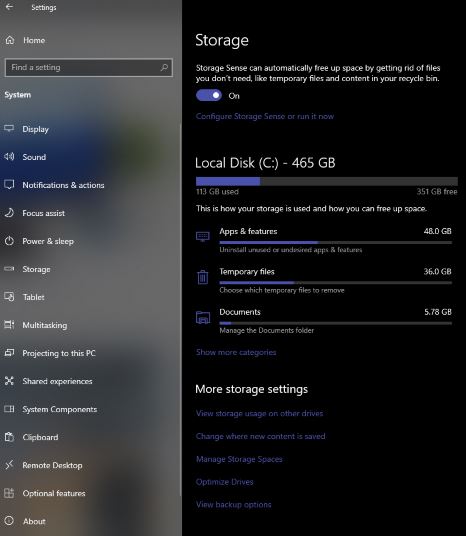
Task: Click the '351 GB free' label
Action: pyautogui.click(x=437, y=191)
